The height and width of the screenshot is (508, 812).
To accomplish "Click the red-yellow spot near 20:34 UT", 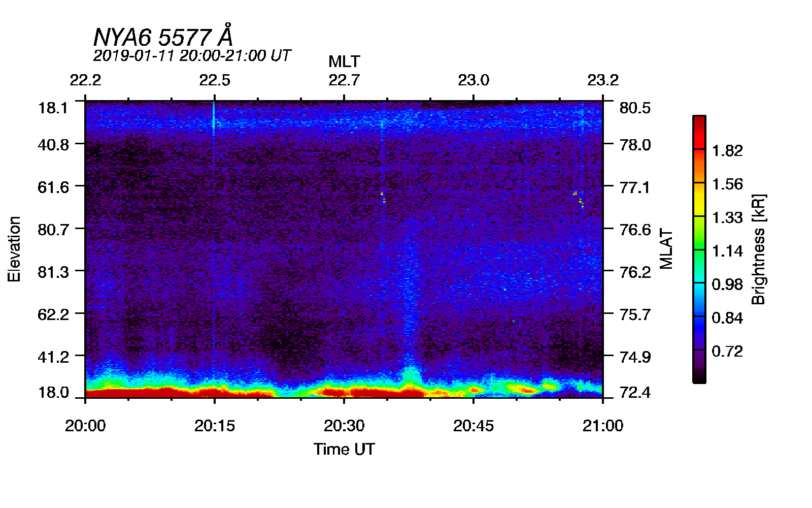I will 383,197.
